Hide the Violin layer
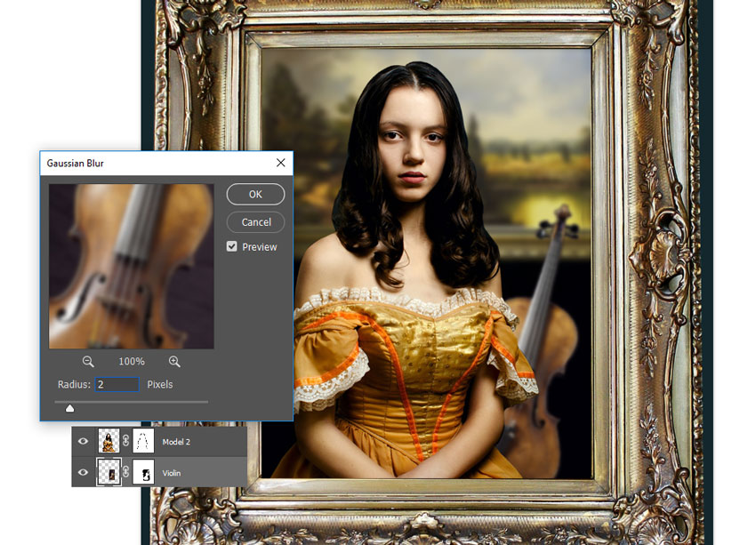Viewport: 756px width, 545px height. tap(83, 472)
